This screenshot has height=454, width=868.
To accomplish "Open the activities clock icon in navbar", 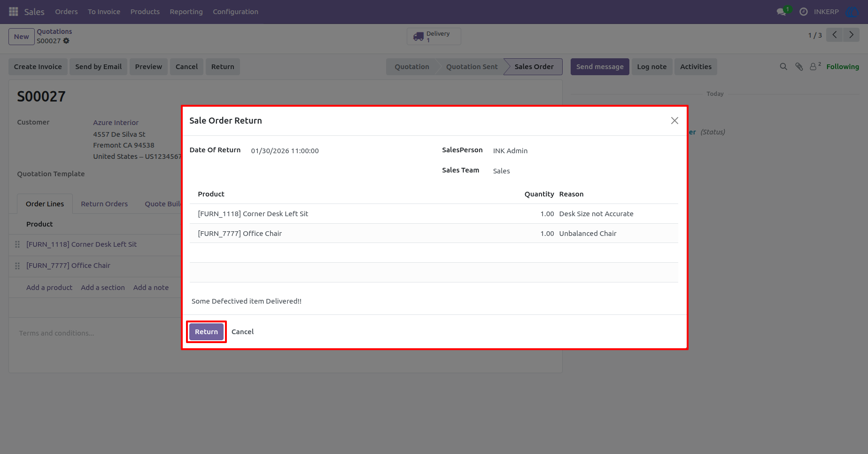I will 804,12.
